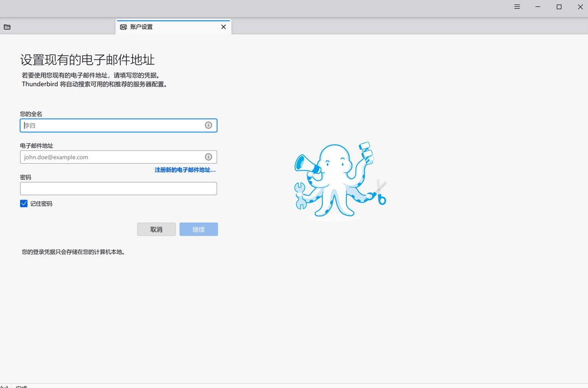Maximize the Thunderbird window
Image resolution: width=588 pixels, height=388 pixels.
pos(559,7)
